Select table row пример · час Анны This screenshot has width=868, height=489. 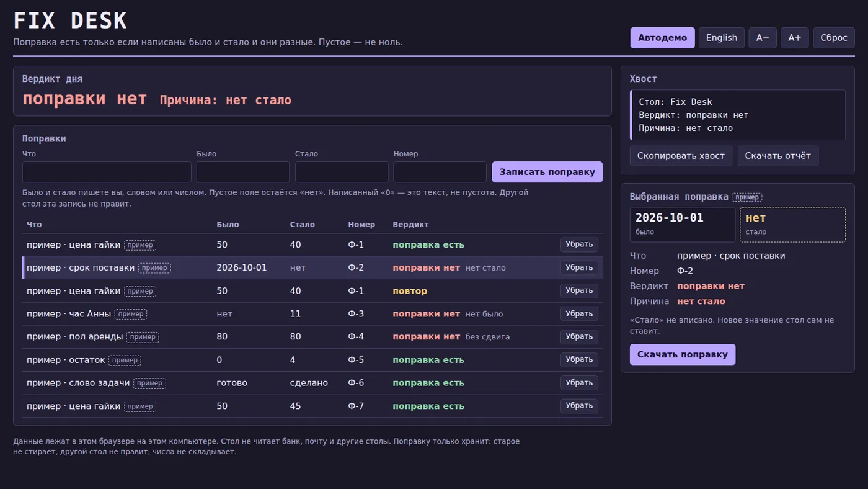pos(312,314)
